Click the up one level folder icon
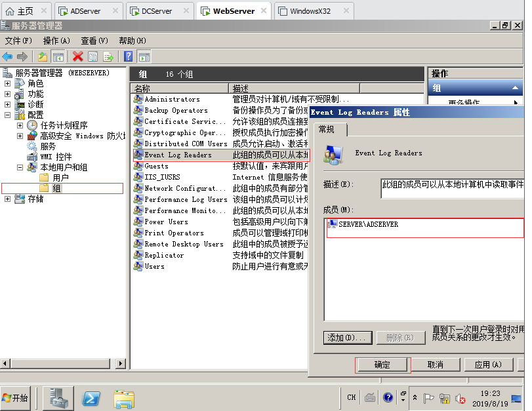Image resolution: width=532 pixels, height=411 pixels. click(43, 57)
